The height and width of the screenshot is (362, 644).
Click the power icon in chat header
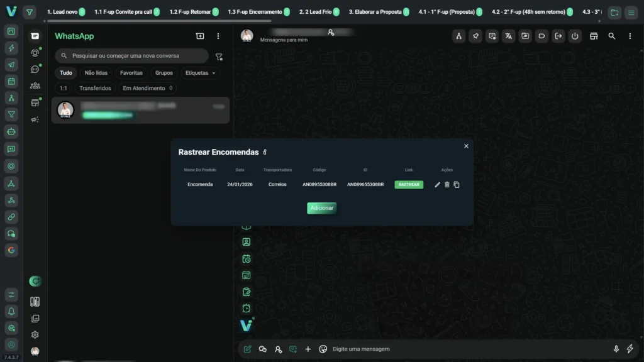(575, 36)
